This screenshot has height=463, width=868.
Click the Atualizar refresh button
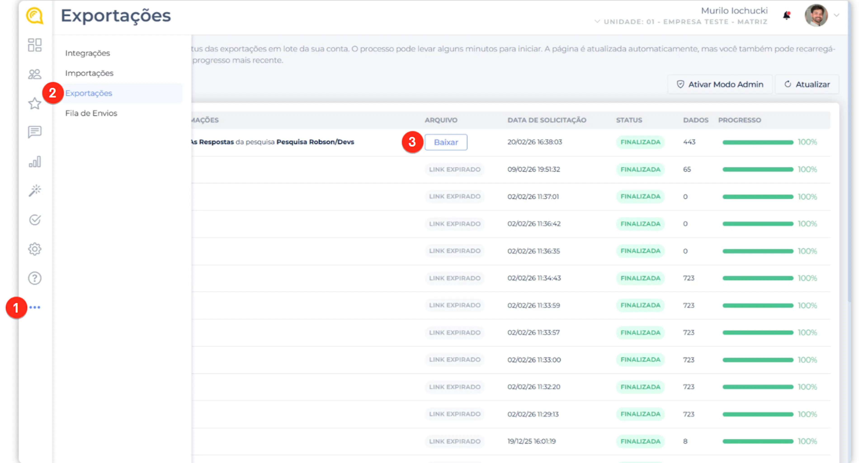(x=807, y=85)
